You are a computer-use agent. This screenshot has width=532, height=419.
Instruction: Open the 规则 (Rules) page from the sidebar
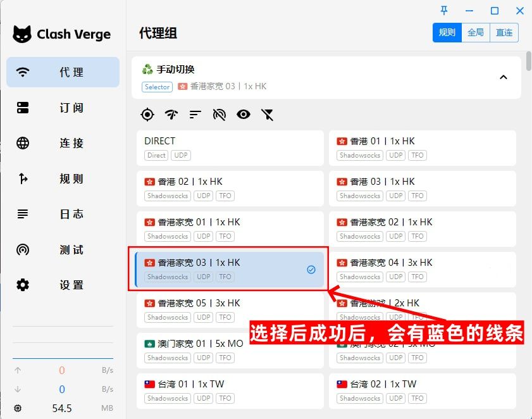(63, 178)
